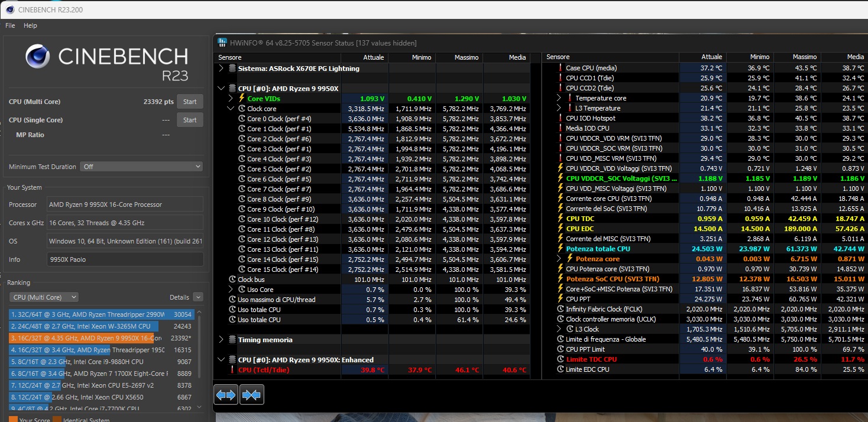868x422 pixels.
Task: Click the Cinebench logo icon in title bar
Action: pyautogui.click(x=9, y=9)
